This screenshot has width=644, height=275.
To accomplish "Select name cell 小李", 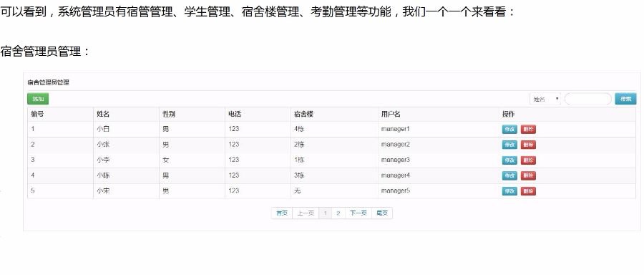I will [103, 160].
